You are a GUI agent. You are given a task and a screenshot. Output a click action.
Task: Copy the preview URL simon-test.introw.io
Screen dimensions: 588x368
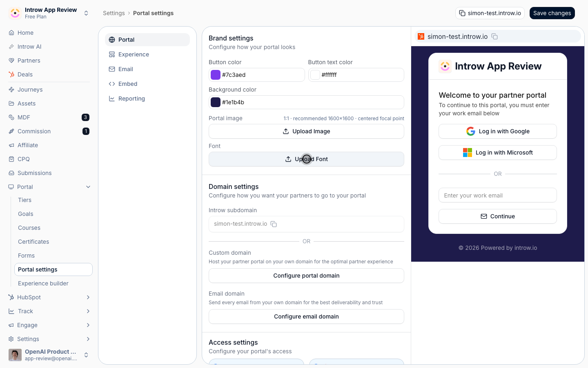[x=494, y=36]
